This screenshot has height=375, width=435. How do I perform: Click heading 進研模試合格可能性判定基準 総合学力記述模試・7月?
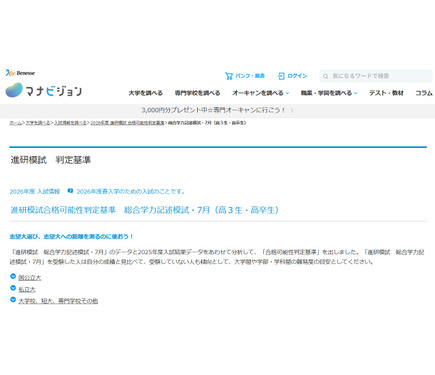coord(145,210)
